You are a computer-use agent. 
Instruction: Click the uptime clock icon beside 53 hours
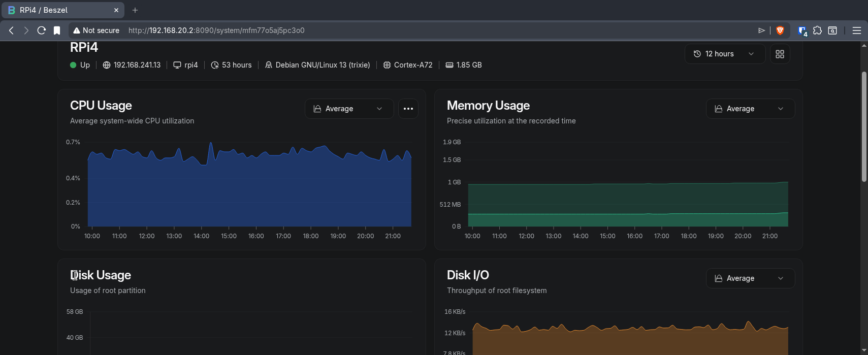point(215,65)
